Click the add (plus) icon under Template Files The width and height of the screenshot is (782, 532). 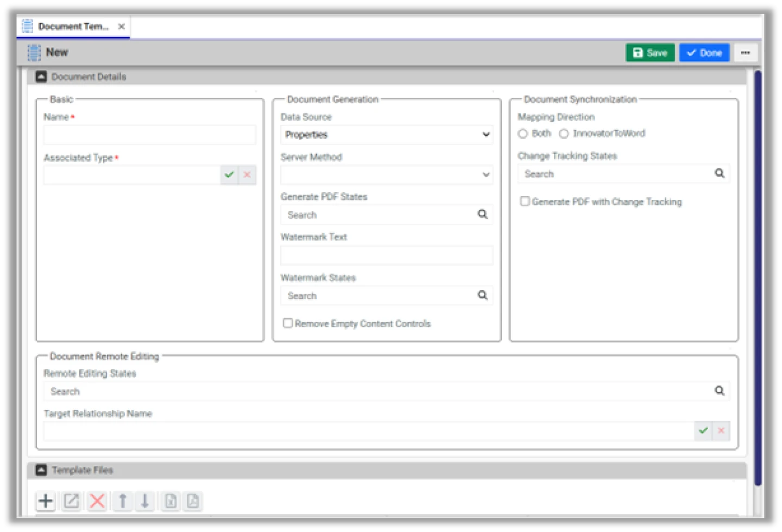(x=46, y=501)
